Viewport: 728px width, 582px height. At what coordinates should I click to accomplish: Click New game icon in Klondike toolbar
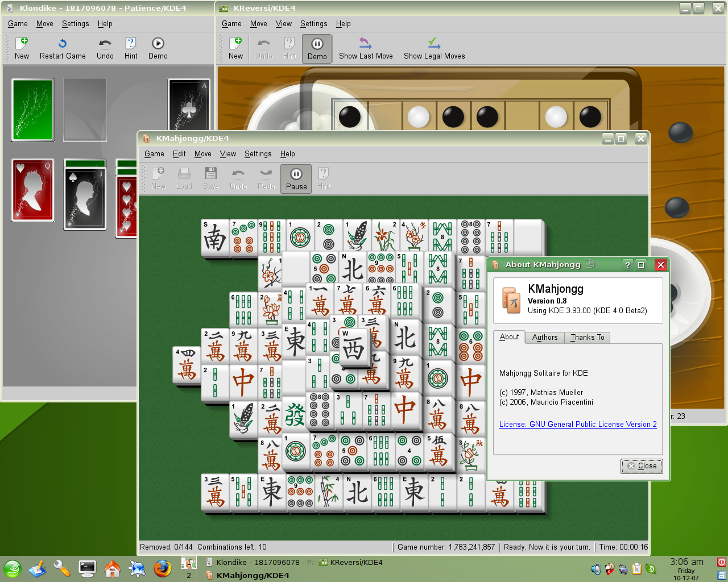click(22, 48)
